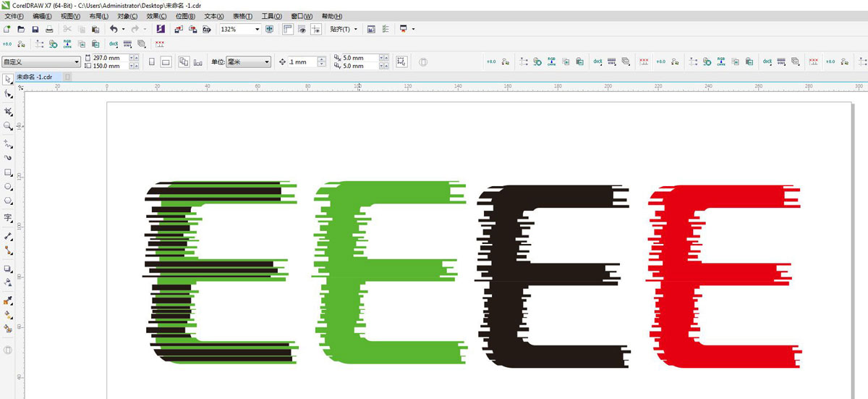Toggle the Show Rulers button

pos(288,29)
